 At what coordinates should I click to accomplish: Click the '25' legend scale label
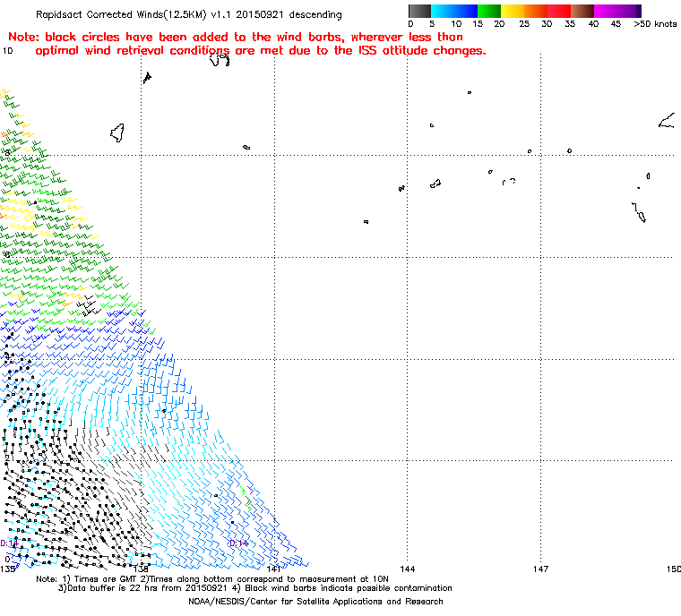(524, 24)
